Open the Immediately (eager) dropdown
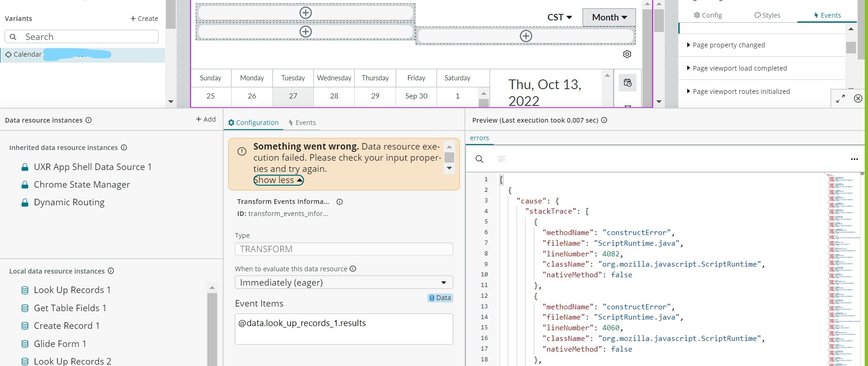The height and width of the screenshot is (366, 868). (344, 282)
